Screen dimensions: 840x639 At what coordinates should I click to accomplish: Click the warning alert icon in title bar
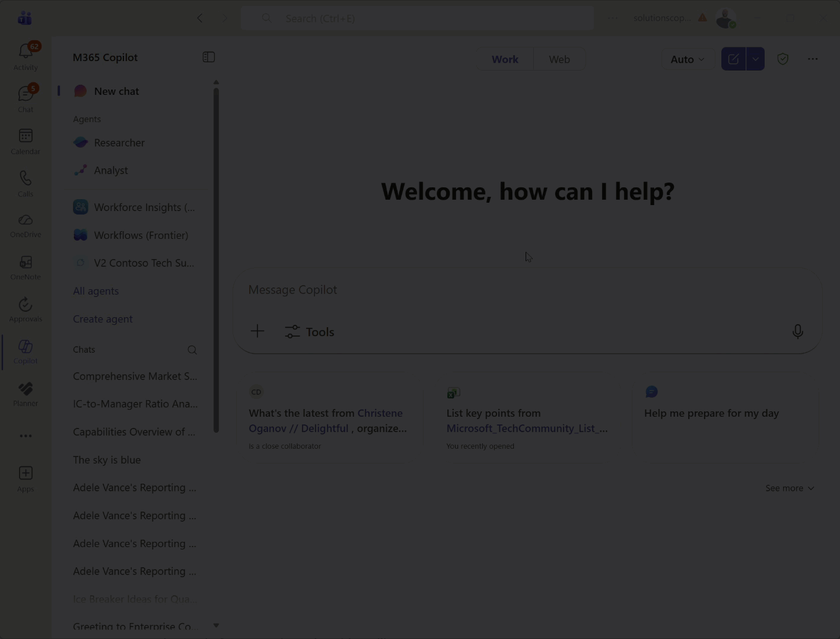[x=702, y=18]
